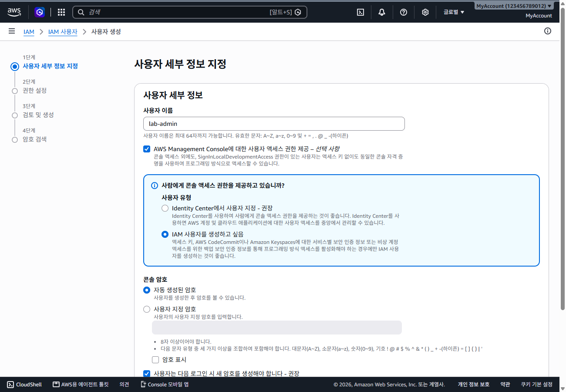The image size is (566, 392).
Task: Go to IAM breadcrumb link
Action: click(x=29, y=32)
